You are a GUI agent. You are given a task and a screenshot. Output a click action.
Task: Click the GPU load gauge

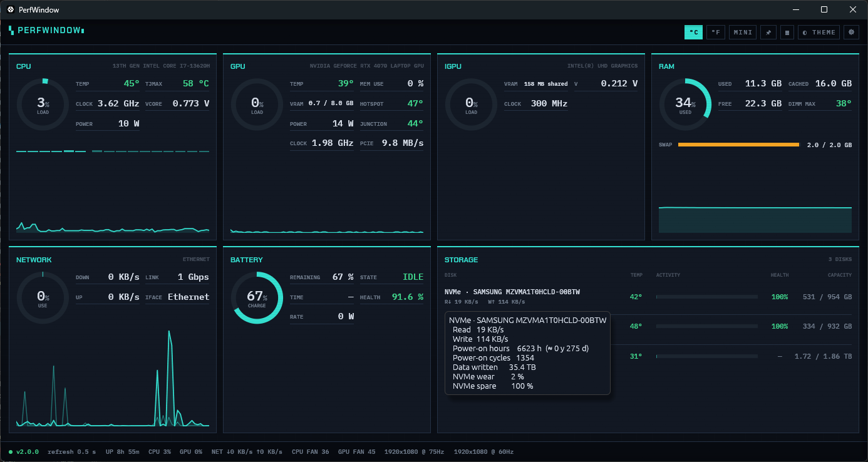[257, 104]
